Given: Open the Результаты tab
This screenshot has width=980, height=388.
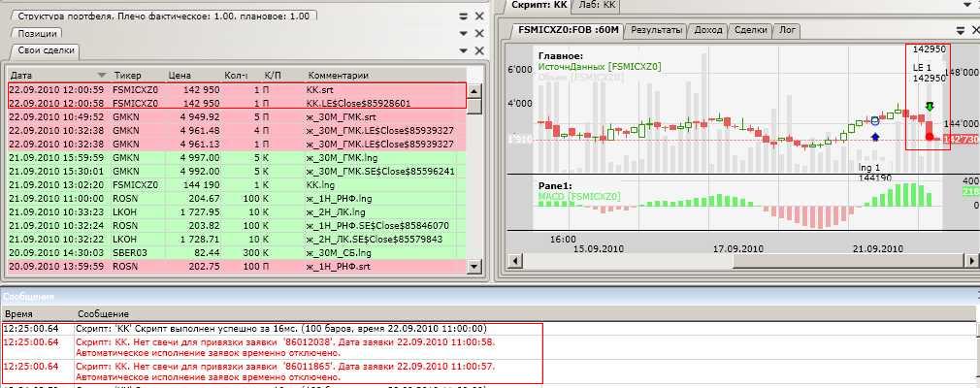Looking at the screenshot, I should pos(656,29).
